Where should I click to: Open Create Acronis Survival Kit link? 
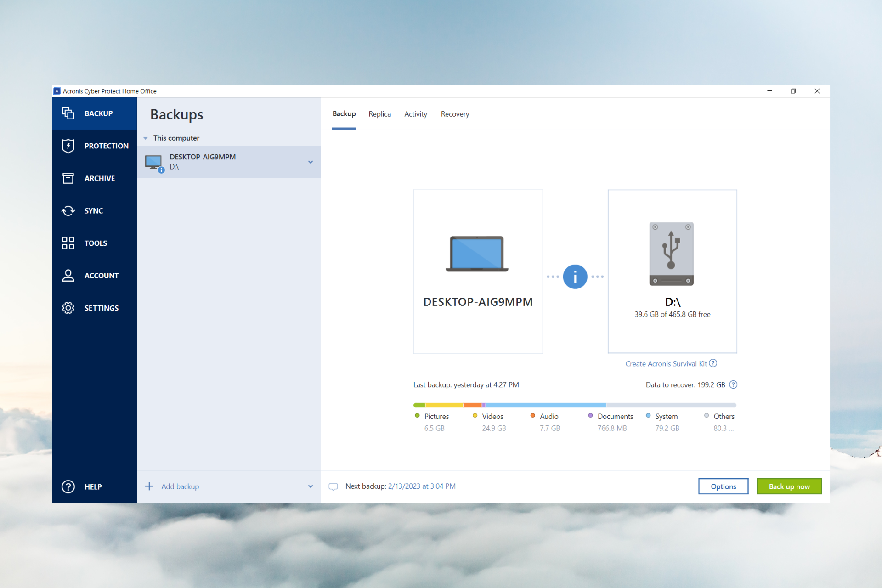click(666, 364)
